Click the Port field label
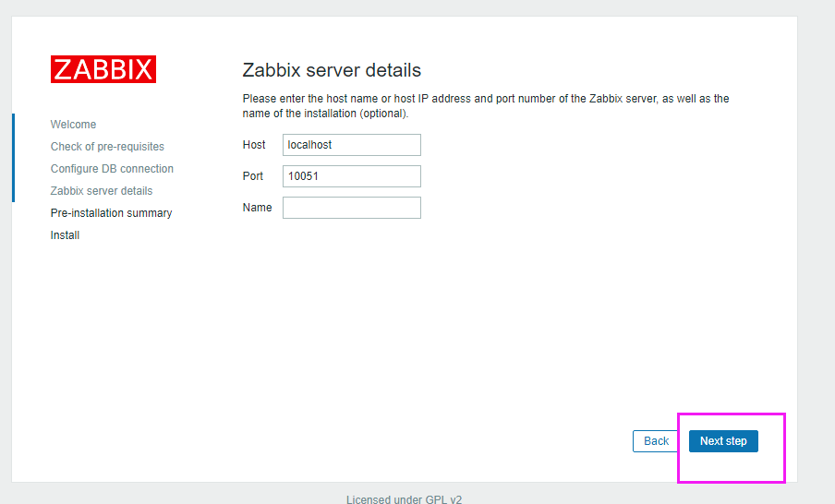The height and width of the screenshot is (504, 835). click(x=253, y=176)
